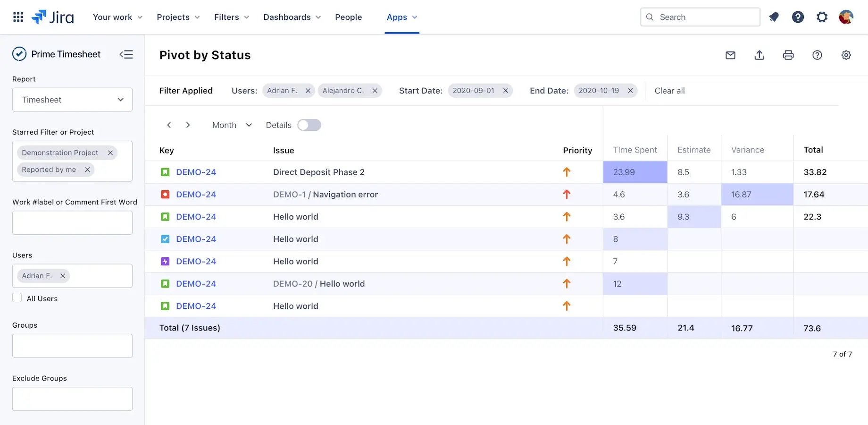Screen dimensions: 868x425
Task: Open the print icon for the report
Action: (x=788, y=55)
